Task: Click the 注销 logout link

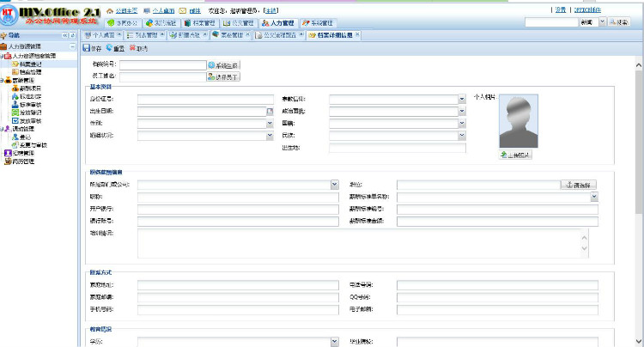Action: click(x=271, y=10)
